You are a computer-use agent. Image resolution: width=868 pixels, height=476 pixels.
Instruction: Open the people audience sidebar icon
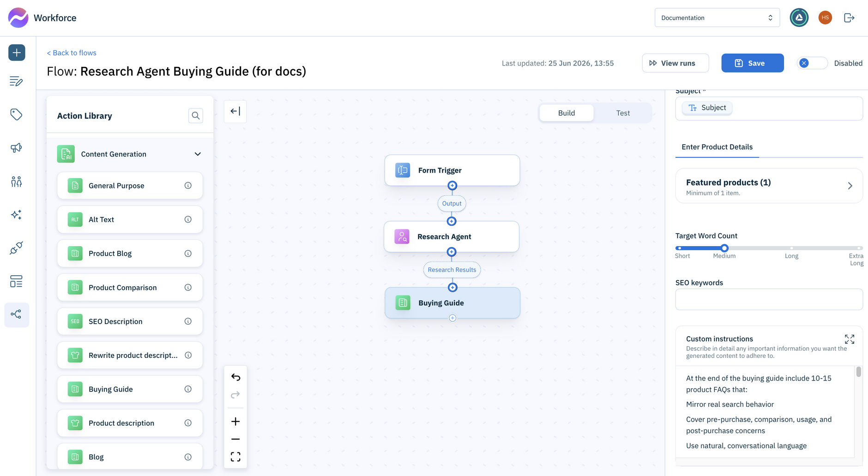[x=17, y=181]
